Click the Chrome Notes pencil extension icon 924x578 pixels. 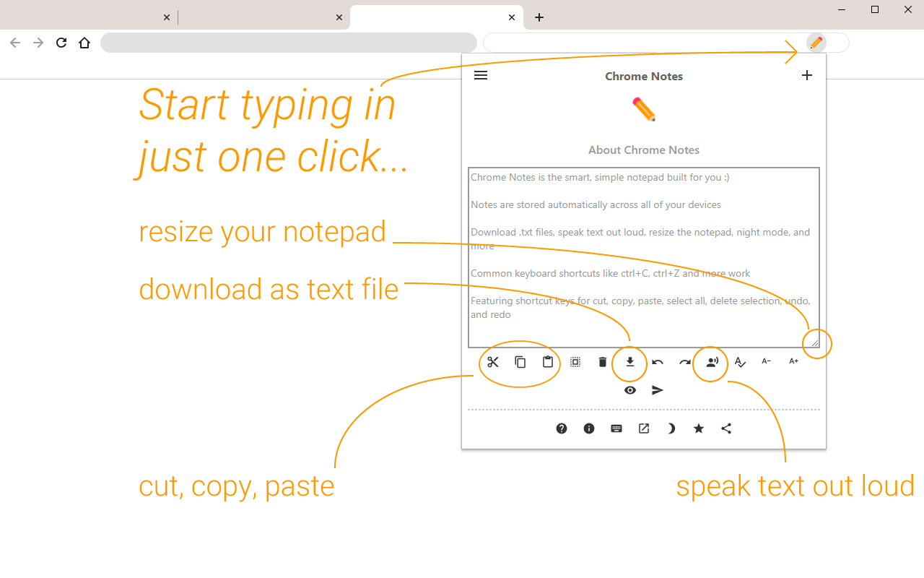pyautogui.click(x=816, y=43)
